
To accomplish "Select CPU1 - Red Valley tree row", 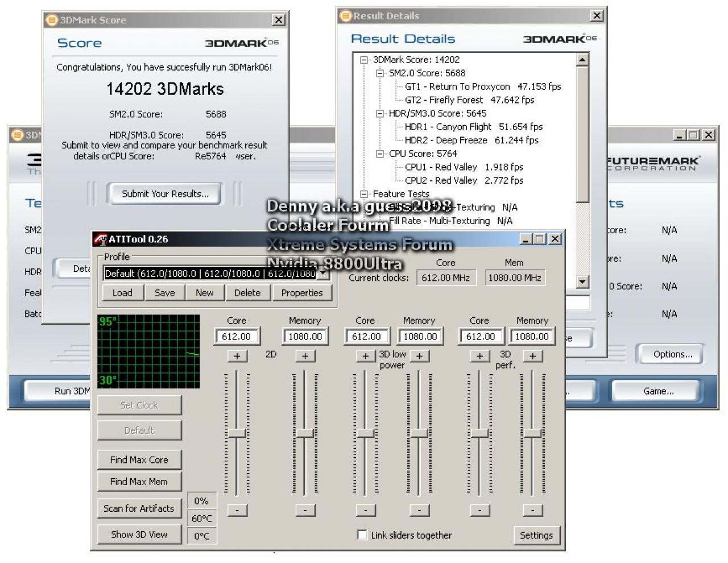I will pos(464,167).
